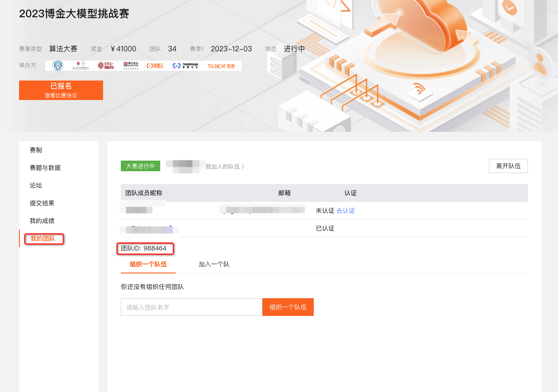Click the 已认证 status text
The image size is (558, 392).
click(x=325, y=228)
